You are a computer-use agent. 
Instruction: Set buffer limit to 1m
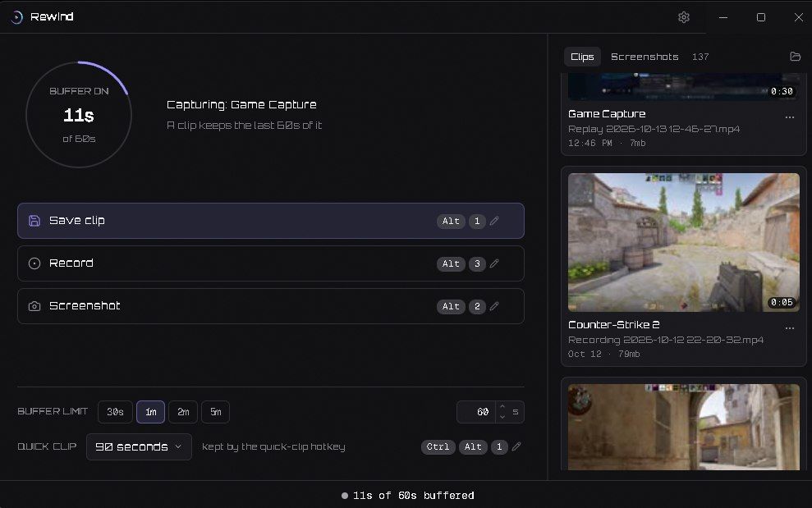coord(151,412)
